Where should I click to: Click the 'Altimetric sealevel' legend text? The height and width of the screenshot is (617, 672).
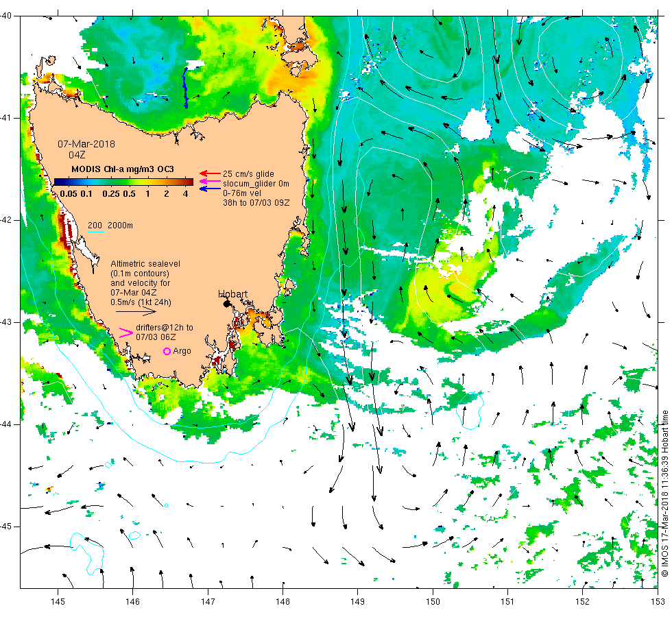145,264
